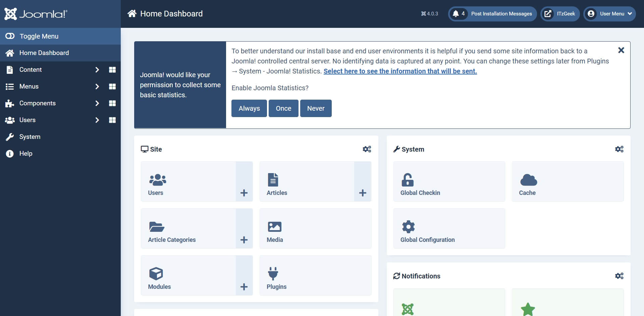644x316 pixels.
Task: Add a new article plus icon
Action: pyautogui.click(x=363, y=193)
